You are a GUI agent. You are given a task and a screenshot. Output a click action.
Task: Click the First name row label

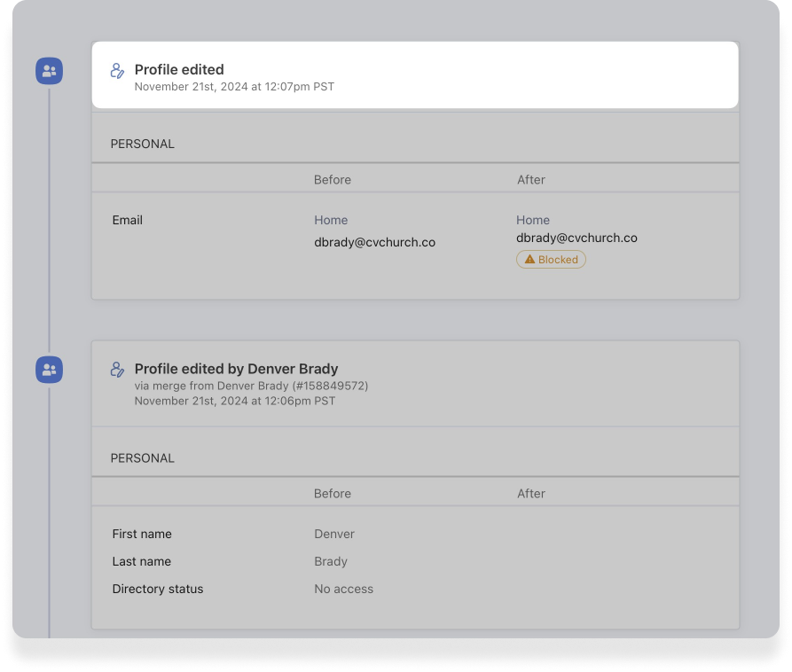point(142,534)
